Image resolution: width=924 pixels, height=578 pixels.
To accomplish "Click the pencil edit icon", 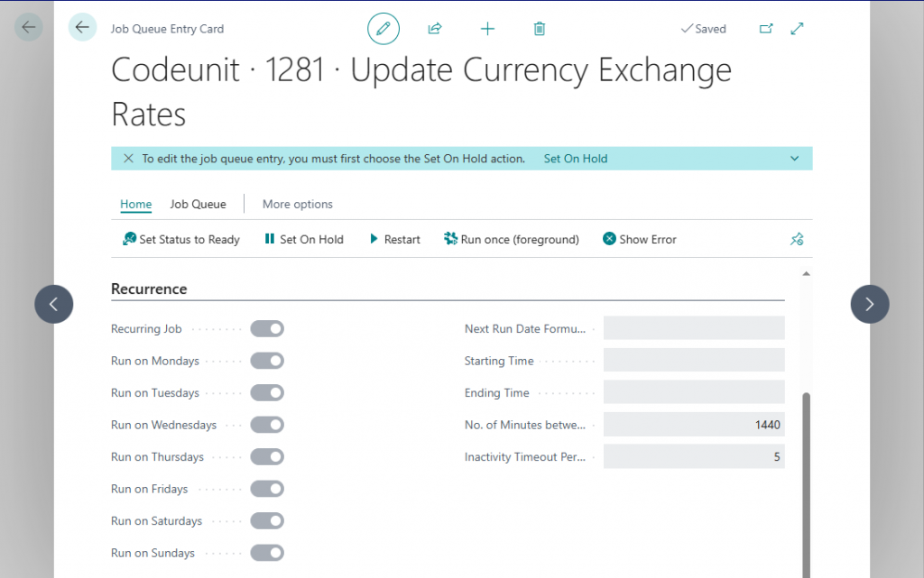I will coord(383,29).
